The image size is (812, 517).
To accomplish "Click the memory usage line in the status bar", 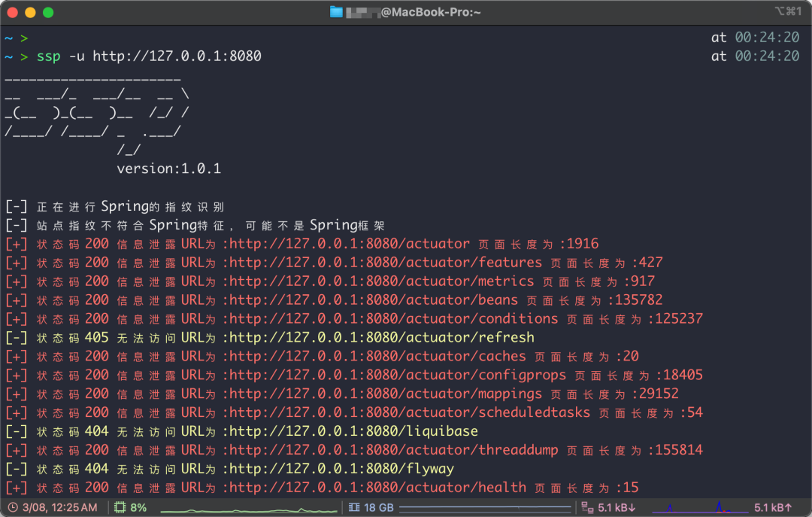I will point(485,508).
